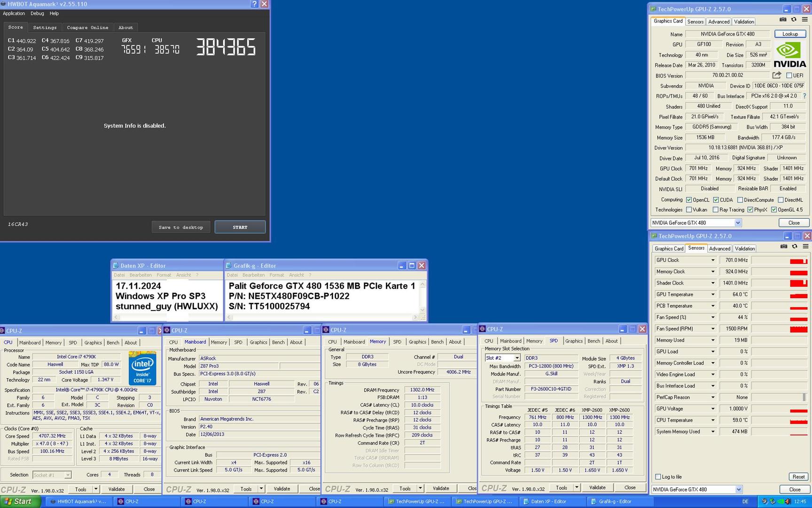Click the CPU-Z Memory window title icon
The width and height of the screenshot is (812, 508).
tap(326, 330)
